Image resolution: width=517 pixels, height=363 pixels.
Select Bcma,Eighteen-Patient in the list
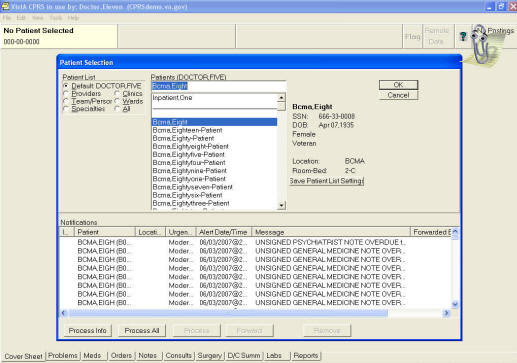[x=214, y=130]
